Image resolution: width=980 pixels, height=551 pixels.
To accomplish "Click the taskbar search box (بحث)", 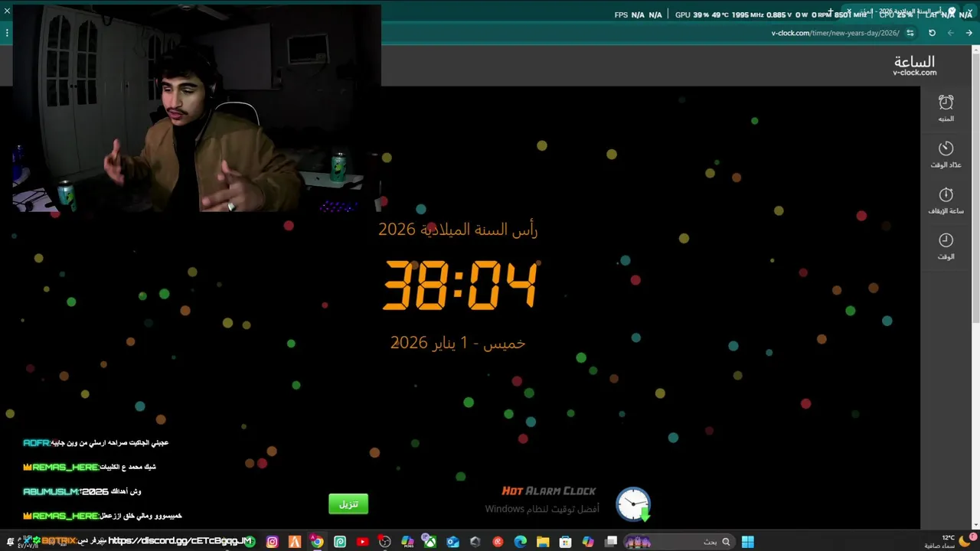I will pyautogui.click(x=680, y=542).
